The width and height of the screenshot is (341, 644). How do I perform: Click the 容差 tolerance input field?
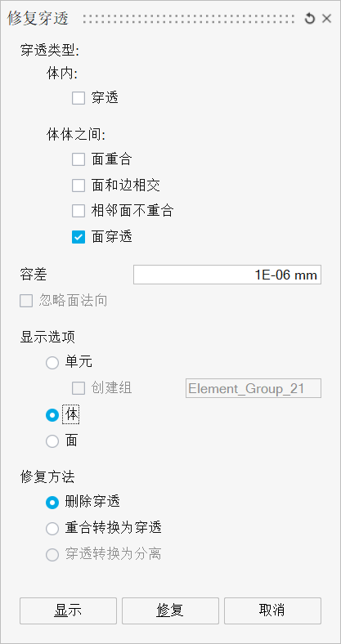(x=227, y=275)
